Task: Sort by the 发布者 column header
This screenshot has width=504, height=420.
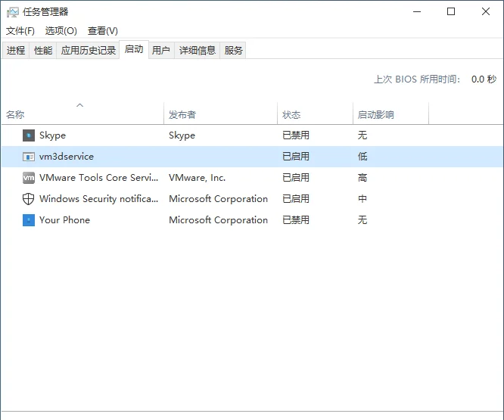Action: pyautogui.click(x=182, y=115)
